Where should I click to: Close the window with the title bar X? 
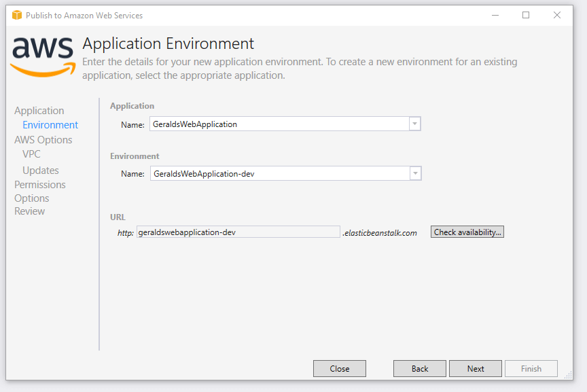[557, 15]
